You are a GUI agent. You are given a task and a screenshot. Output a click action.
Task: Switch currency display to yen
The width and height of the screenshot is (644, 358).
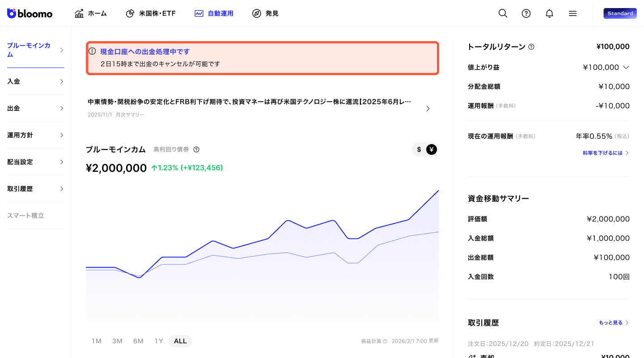point(431,149)
